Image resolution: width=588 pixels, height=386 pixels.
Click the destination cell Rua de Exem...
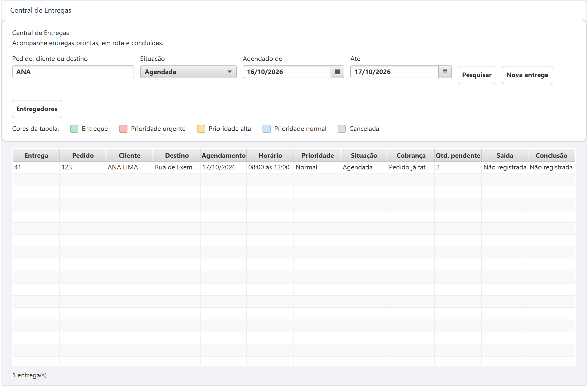pos(177,167)
